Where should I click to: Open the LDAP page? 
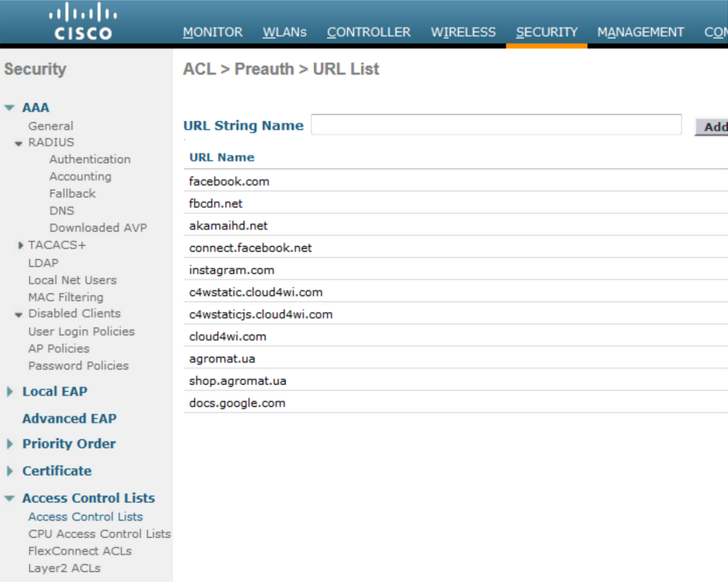point(43,263)
